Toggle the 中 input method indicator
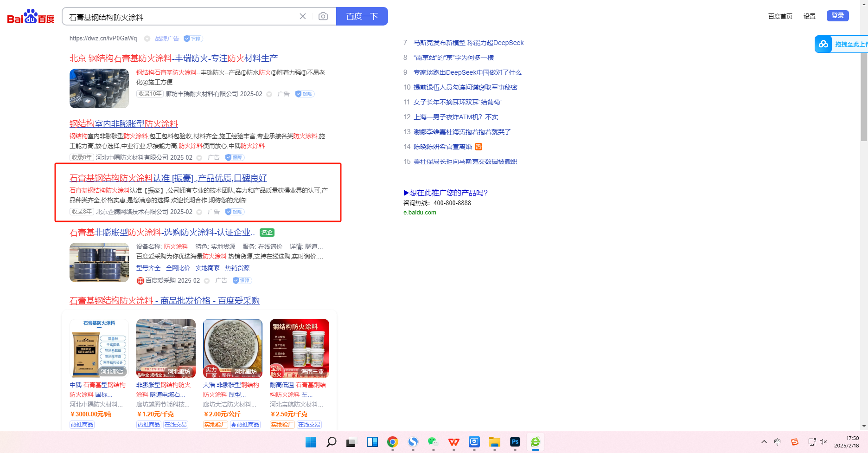The width and height of the screenshot is (868, 453). point(778,442)
